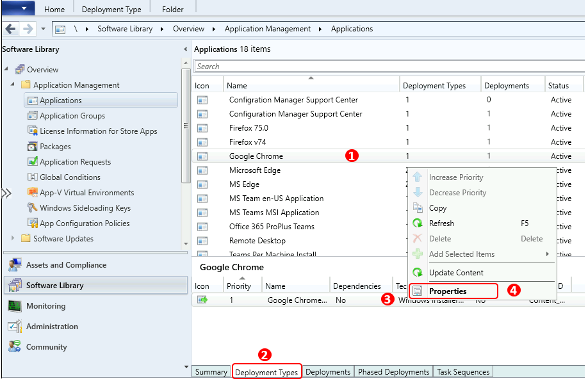Open the Assets and Compliance workspace

(95, 265)
